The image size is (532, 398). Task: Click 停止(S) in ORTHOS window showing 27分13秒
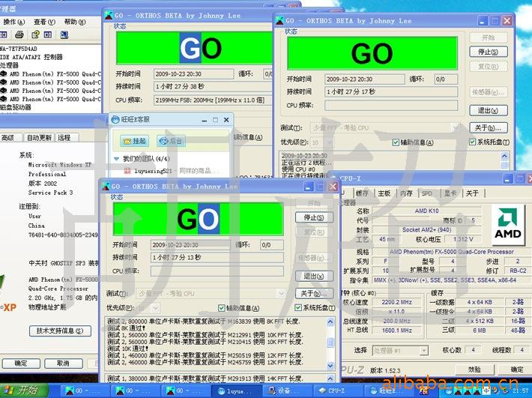click(x=314, y=217)
